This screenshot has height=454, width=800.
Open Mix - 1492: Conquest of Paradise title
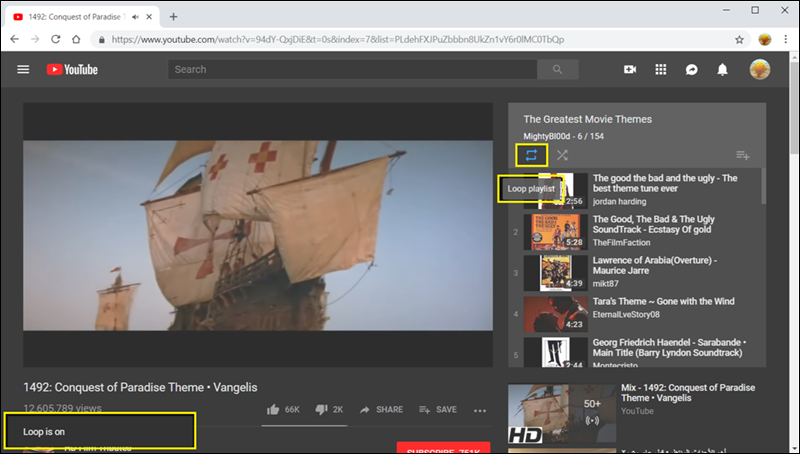click(688, 392)
